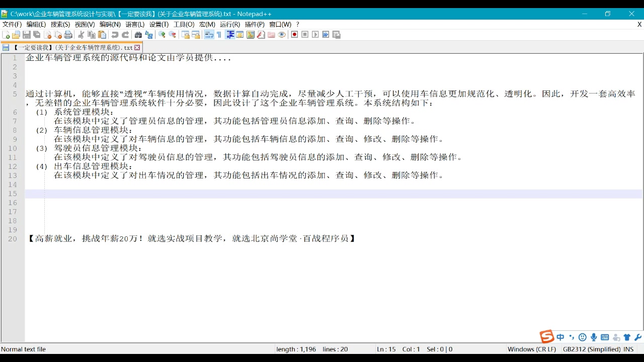Open Folder as Workspace icon
This screenshot has height=362, width=644.
[x=271, y=35]
